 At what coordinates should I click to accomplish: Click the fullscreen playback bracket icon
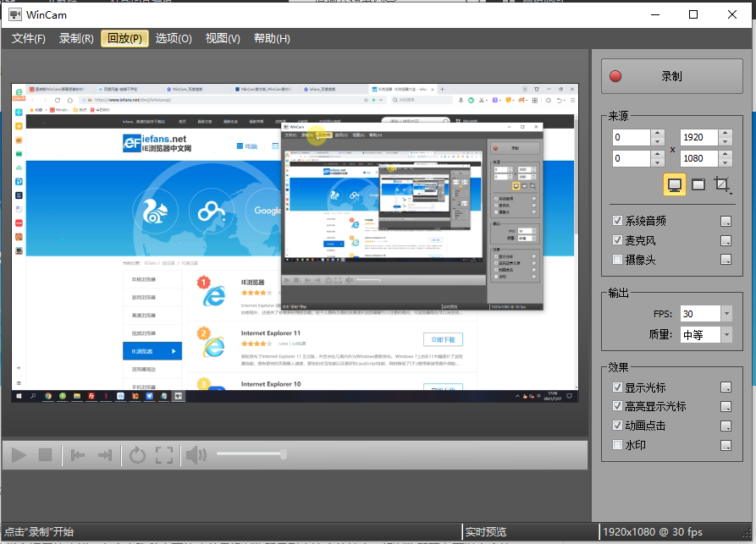[x=164, y=455]
